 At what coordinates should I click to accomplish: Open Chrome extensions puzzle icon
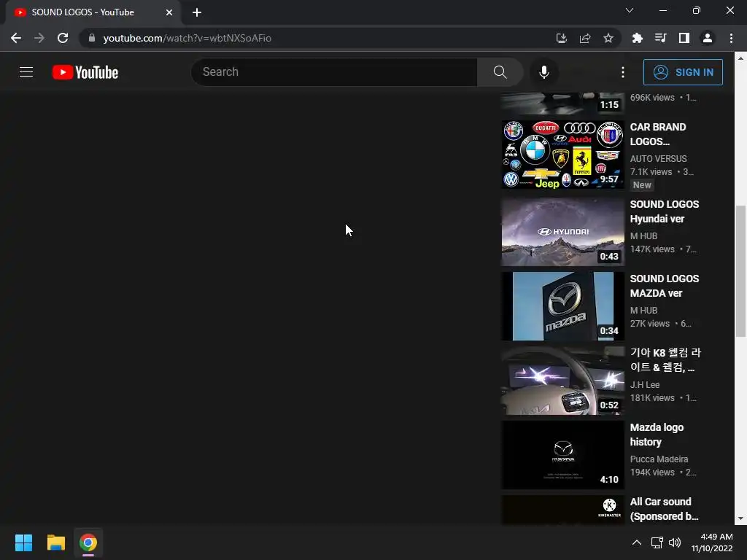638,38
